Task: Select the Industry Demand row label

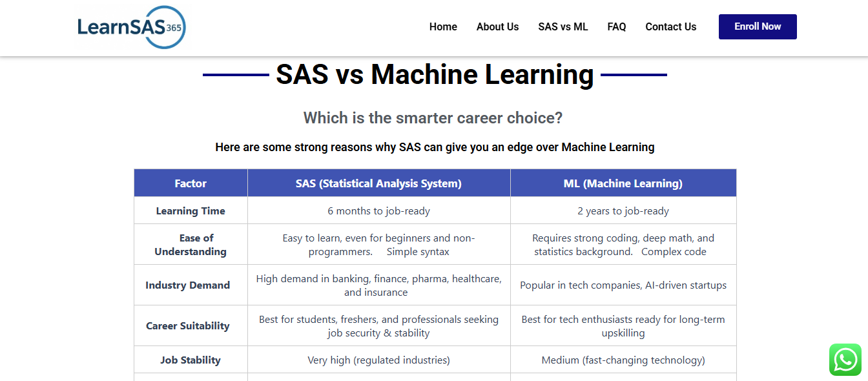Action: tap(188, 285)
